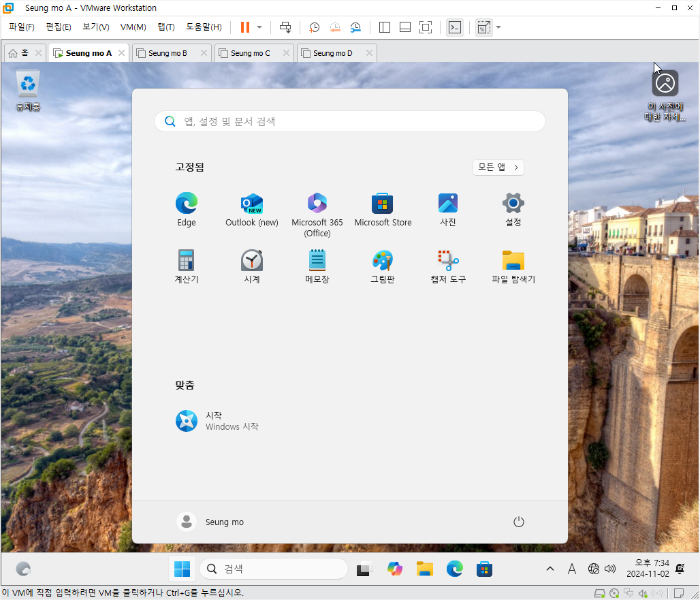Screen dimensions: 700x600
Task: Open File Explorer from the taskbar
Action: (424, 569)
